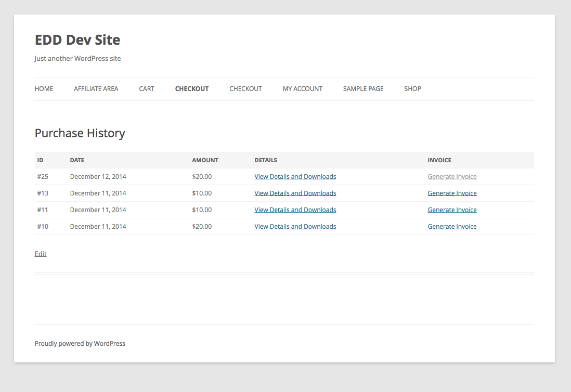
Task: Open the Affiliate Area page
Action: (x=96, y=89)
